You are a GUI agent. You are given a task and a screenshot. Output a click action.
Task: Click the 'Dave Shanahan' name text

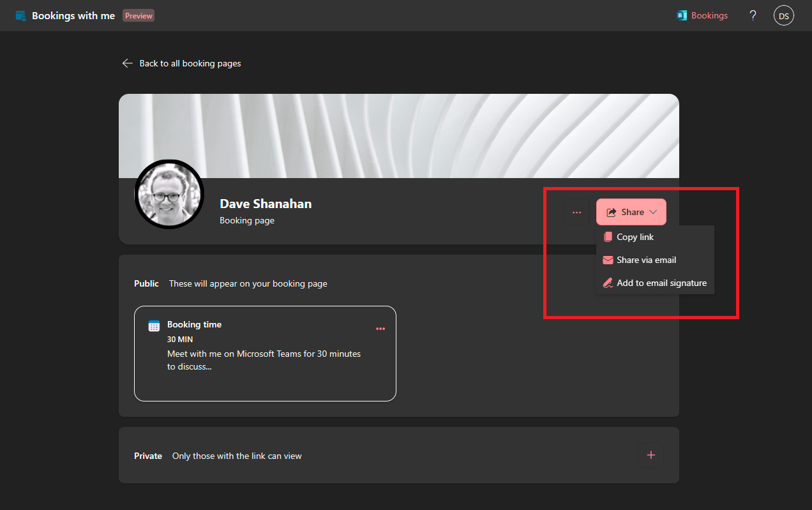coord(266,204)
